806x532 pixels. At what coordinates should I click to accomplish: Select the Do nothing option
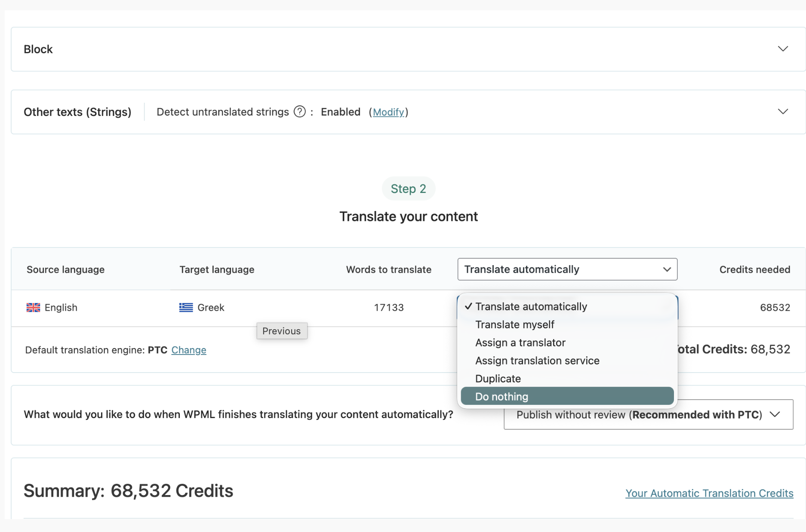tap(501, 397)
